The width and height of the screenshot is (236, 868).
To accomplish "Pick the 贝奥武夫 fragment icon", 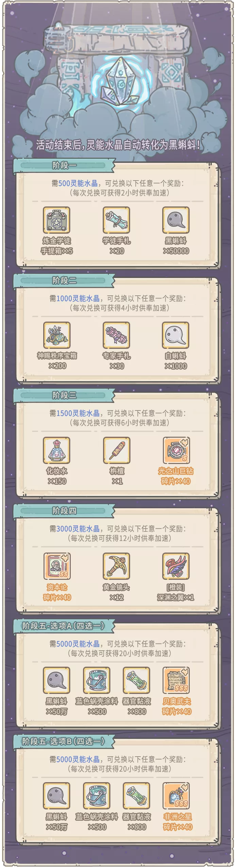I will [x=176, y=680].
